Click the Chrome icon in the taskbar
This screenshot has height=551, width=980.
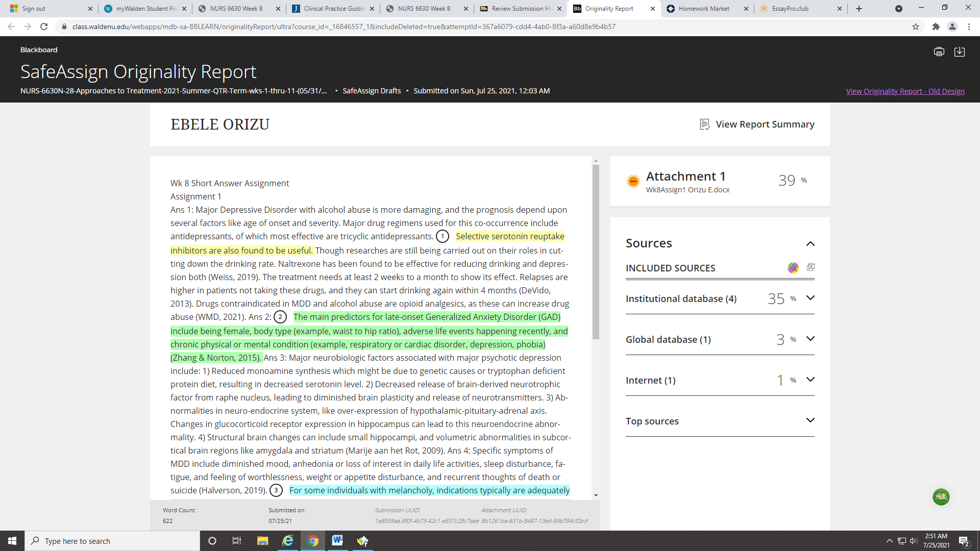[x=313, y=541]
